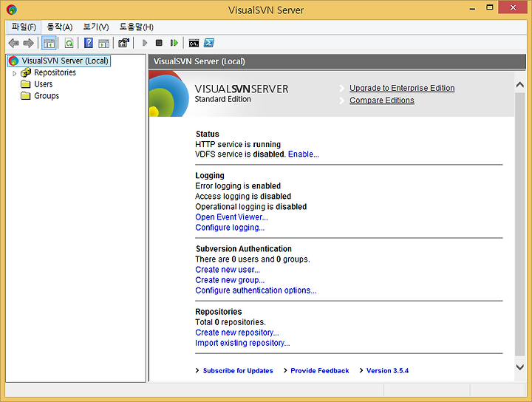
Task: Close the VisualSVN Server window
Action: pyautogui.click(x=513, y=7)
